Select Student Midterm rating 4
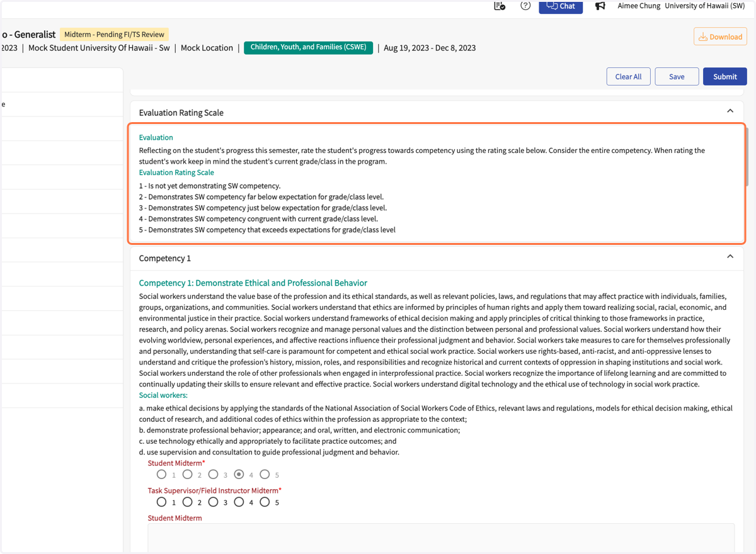 click(239, 474)
